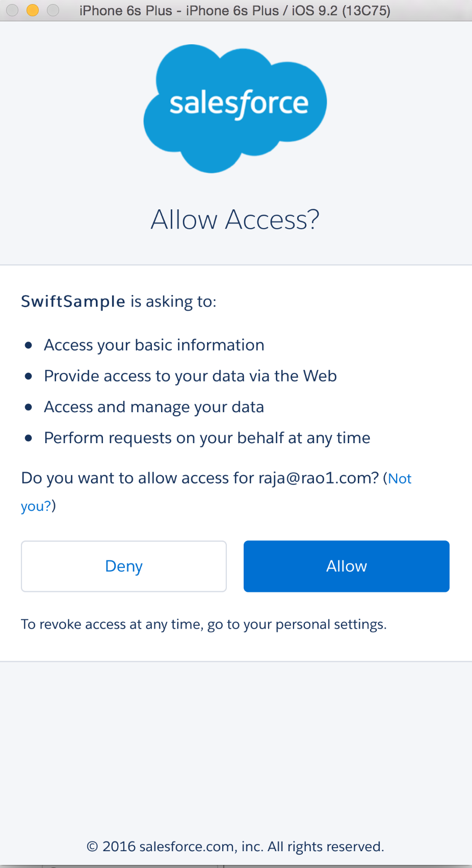Tap the blue Allow button
This screenshot has width=472, height=868.
click(x=347, y=566)
